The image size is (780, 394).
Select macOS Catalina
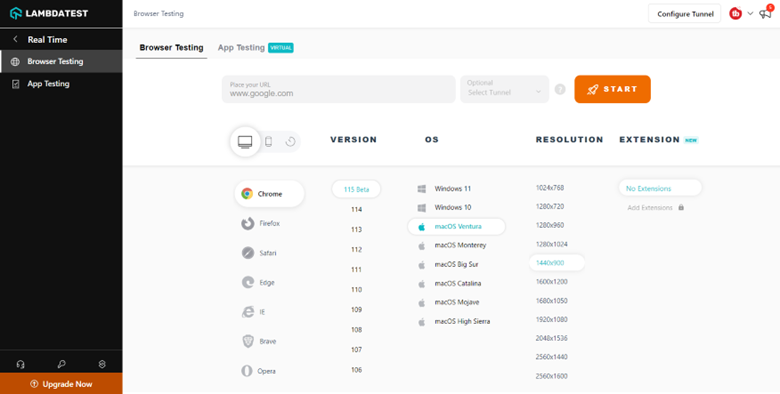pyautogui.click(x=450, y=283)
